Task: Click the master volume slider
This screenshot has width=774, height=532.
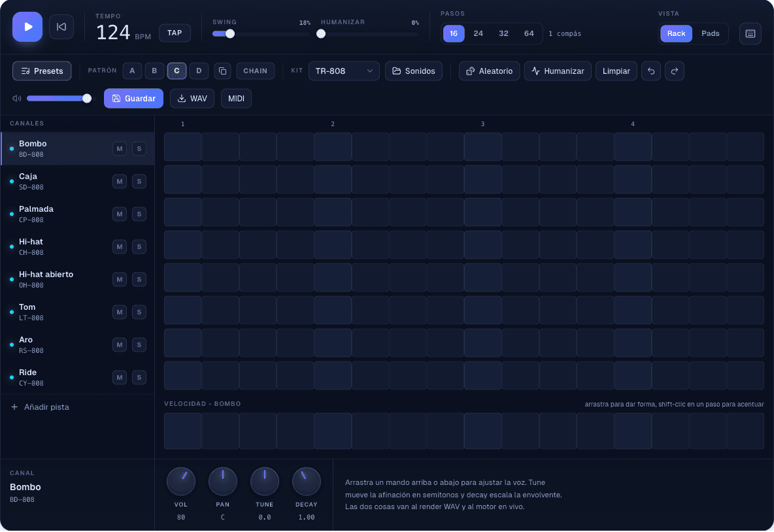Action: (59, 99)
